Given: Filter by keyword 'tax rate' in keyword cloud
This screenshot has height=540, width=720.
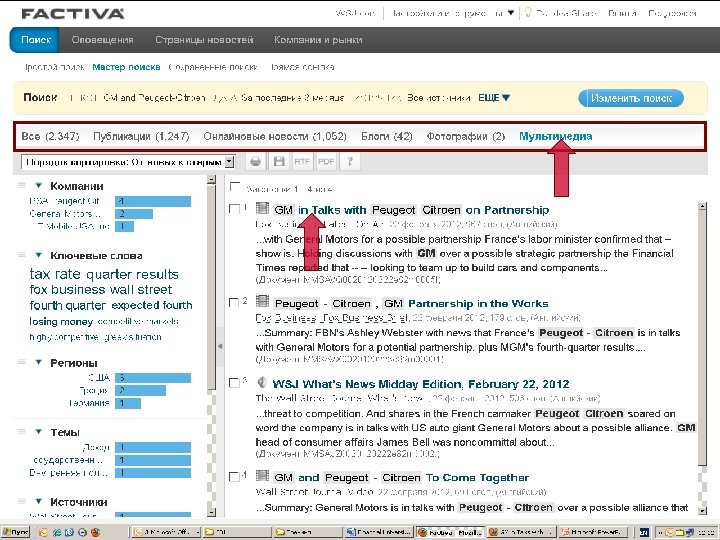Looking at the screenshot, I should coord(55,274).
